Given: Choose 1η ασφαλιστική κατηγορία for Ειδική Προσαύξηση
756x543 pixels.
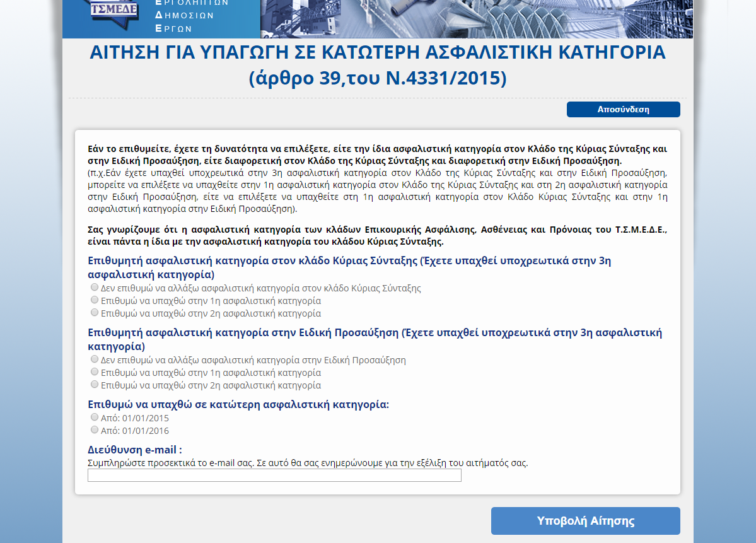Looking at the screenshot, I should click(x=95, y=372).
